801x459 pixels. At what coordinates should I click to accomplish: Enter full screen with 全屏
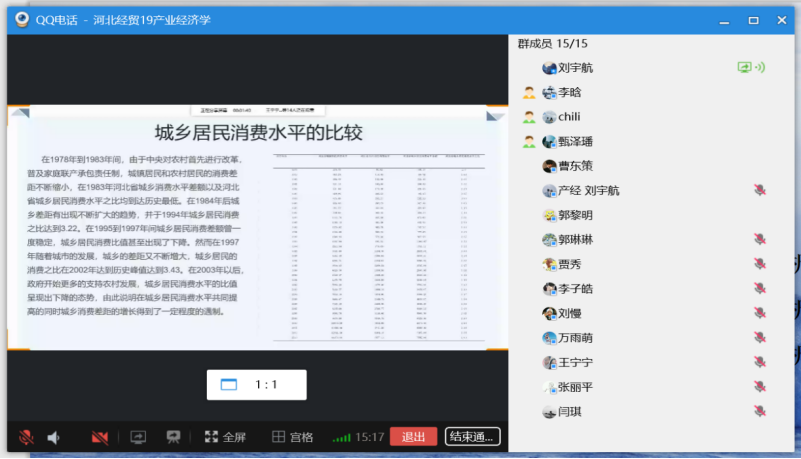[225, 437]
